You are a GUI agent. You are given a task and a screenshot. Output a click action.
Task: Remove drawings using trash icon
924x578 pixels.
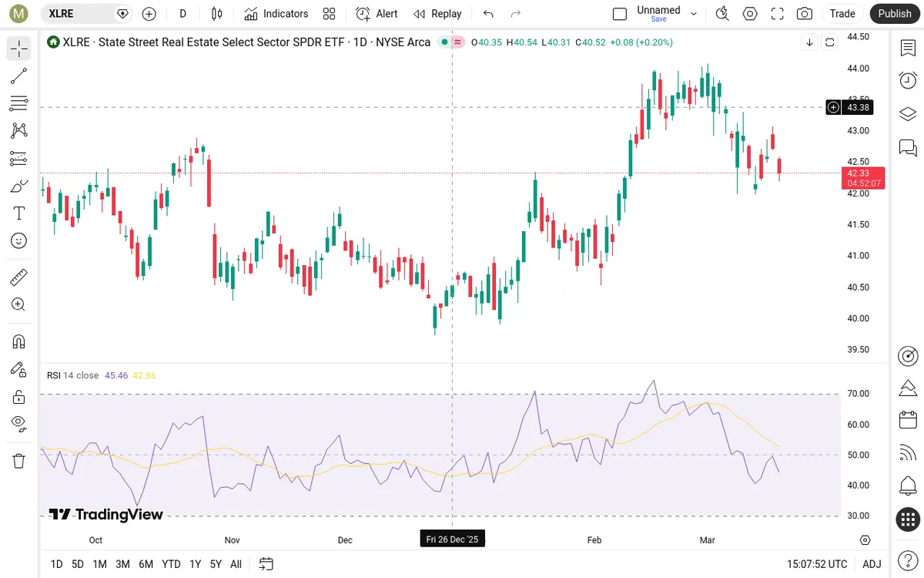pyautogui.click(x=19, y=461)
